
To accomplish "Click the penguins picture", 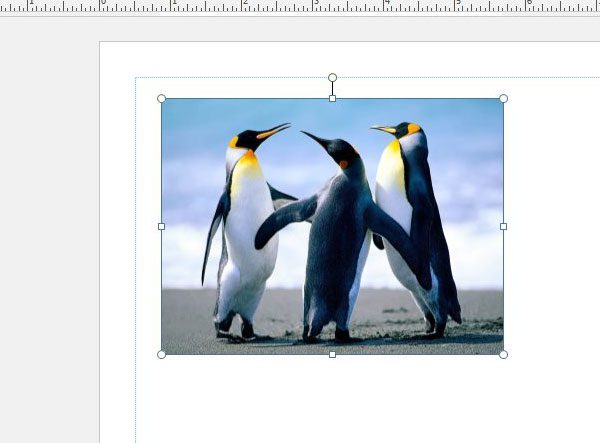I will pos(333,226).
